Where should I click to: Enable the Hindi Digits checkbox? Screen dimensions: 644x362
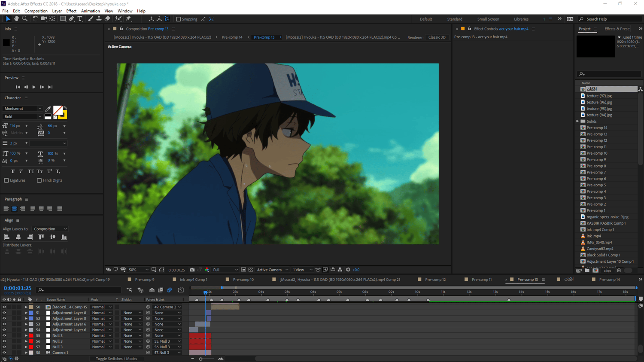[x=39, y=180]
